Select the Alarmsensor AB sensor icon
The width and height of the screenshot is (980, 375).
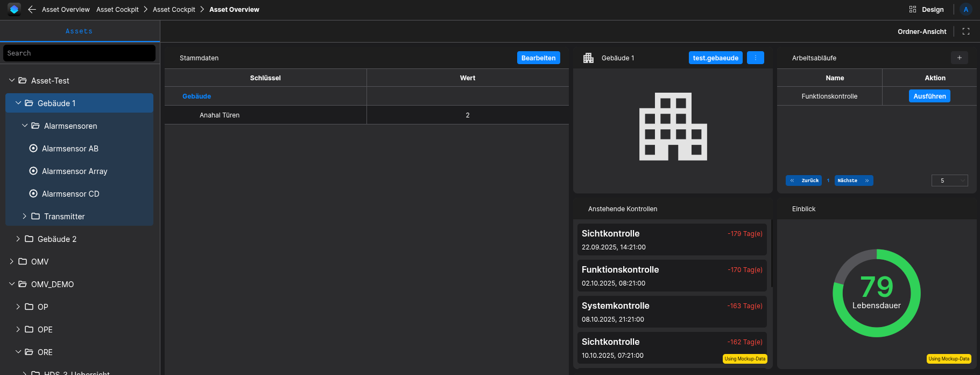[x=33, y=148]
